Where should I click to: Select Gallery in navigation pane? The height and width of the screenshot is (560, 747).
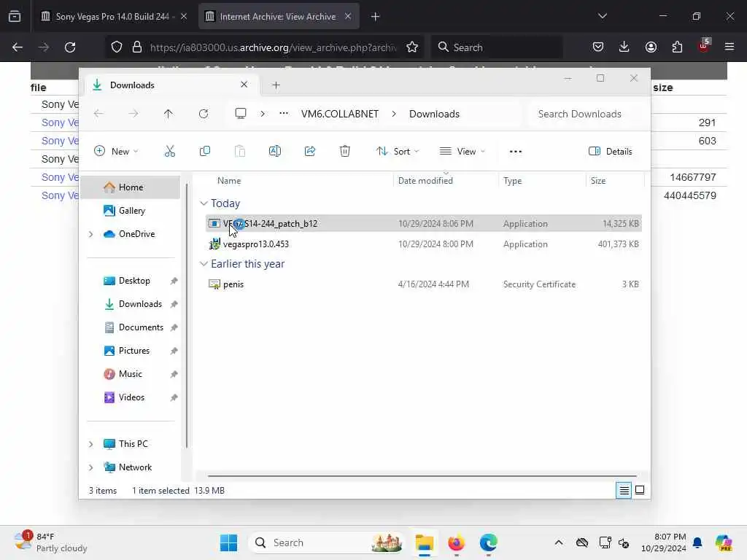pos(131,211)
